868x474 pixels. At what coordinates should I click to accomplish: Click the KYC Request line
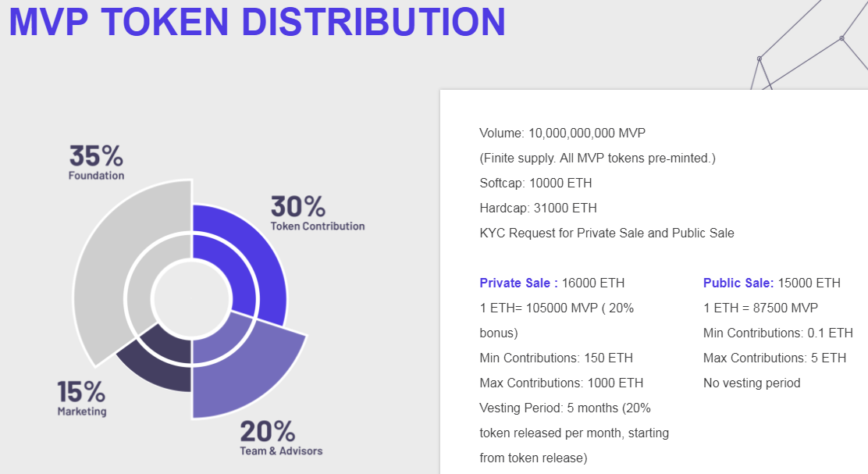point(607,233)
